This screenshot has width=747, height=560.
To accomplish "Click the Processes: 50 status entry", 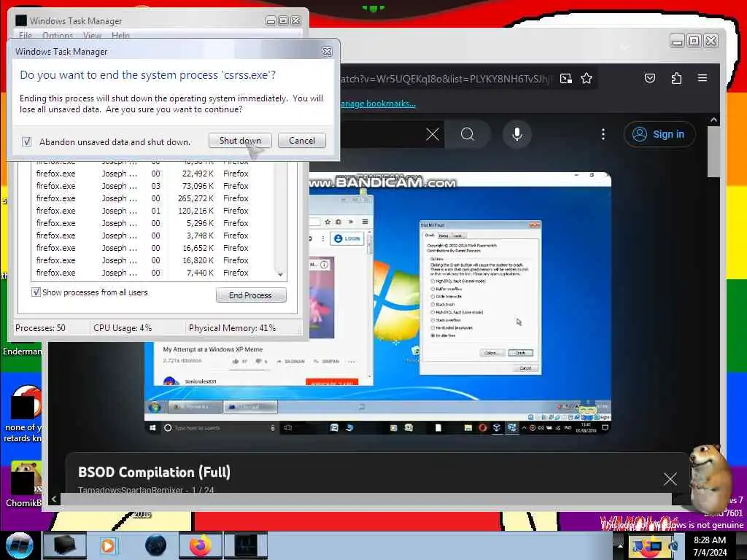I will (x=41, y=328).
